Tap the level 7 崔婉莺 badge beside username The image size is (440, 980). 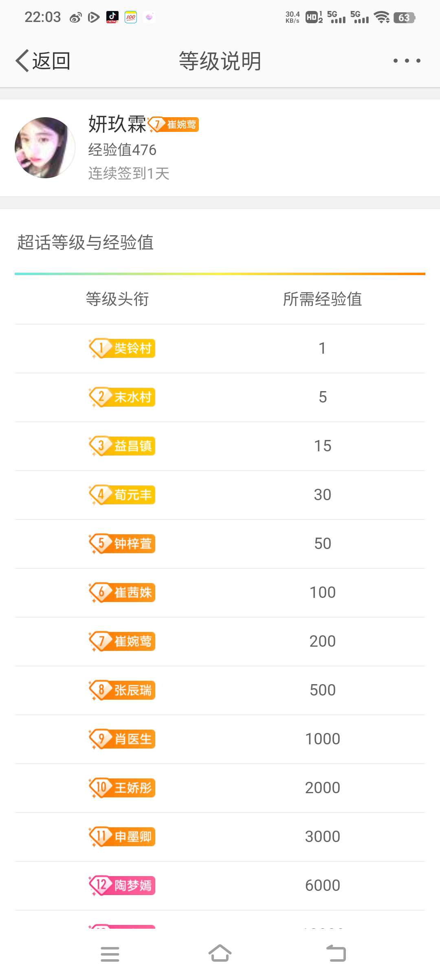click(174, 125)
